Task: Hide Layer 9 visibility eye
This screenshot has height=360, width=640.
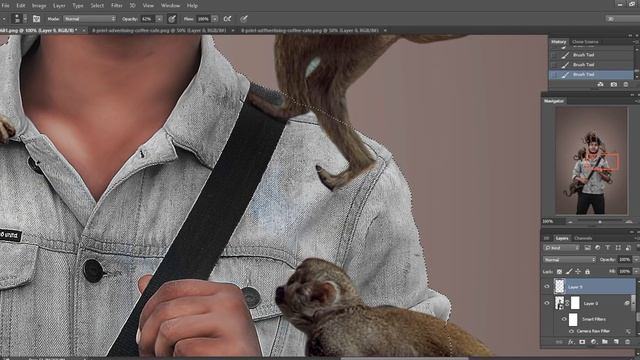Action: [547, 287]
